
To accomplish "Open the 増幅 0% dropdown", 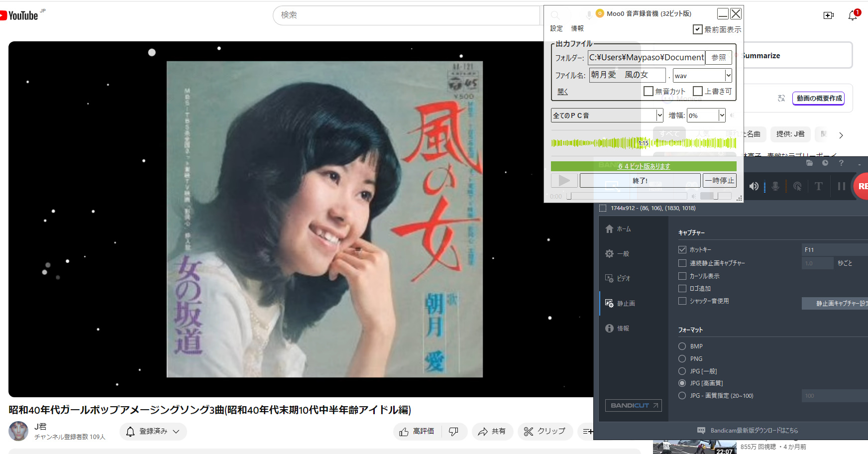I will 706,115.
